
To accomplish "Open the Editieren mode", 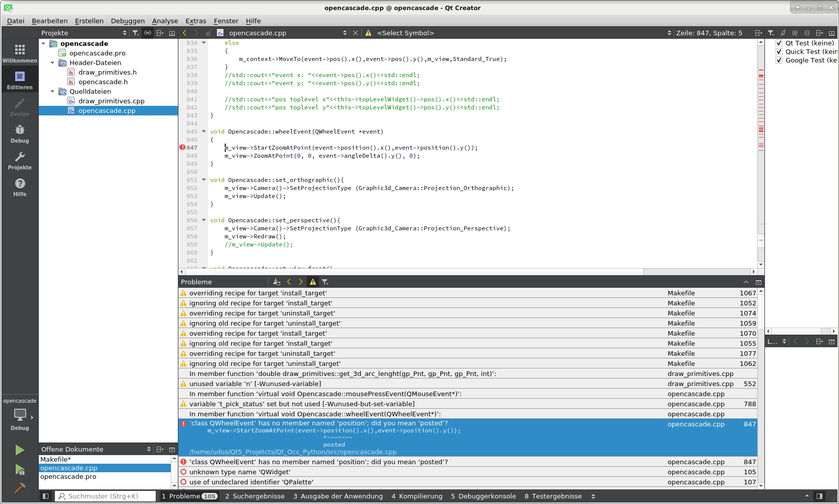I will [20, 80].
